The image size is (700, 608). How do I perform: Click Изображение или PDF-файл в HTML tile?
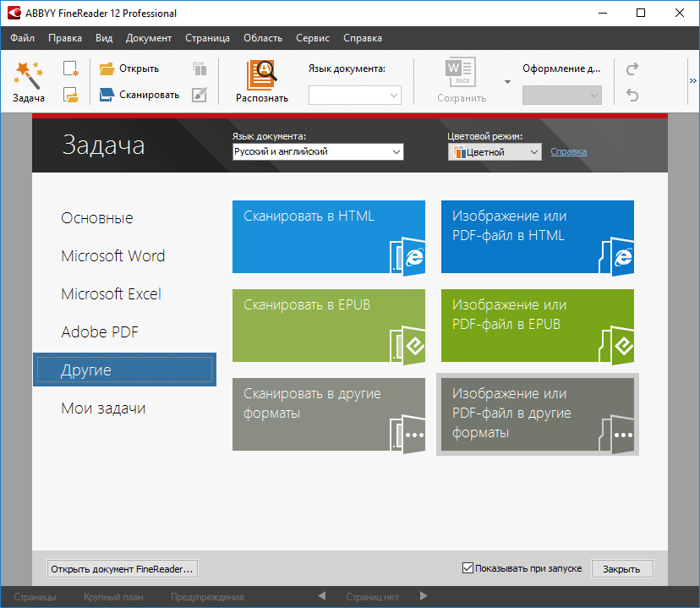538,237
